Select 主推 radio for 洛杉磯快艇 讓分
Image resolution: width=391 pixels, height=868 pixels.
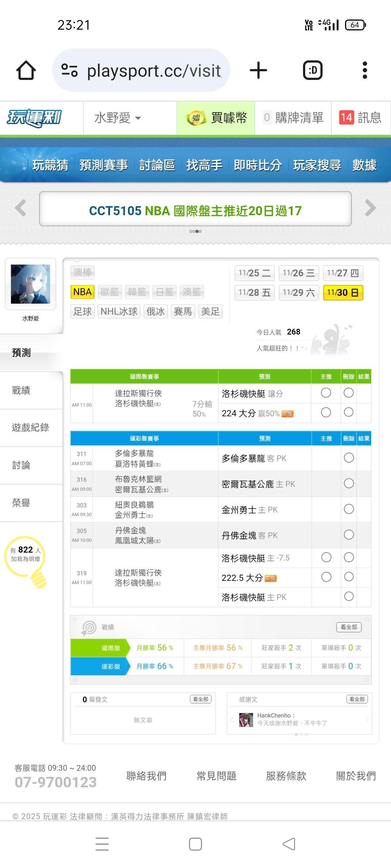(x=326, y=393)
